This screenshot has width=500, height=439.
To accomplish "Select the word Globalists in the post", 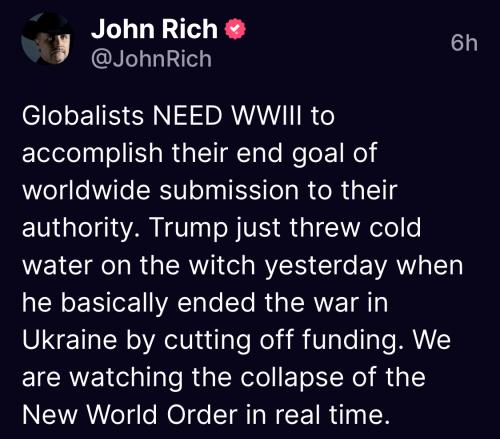I will click(x=83, y=116).
